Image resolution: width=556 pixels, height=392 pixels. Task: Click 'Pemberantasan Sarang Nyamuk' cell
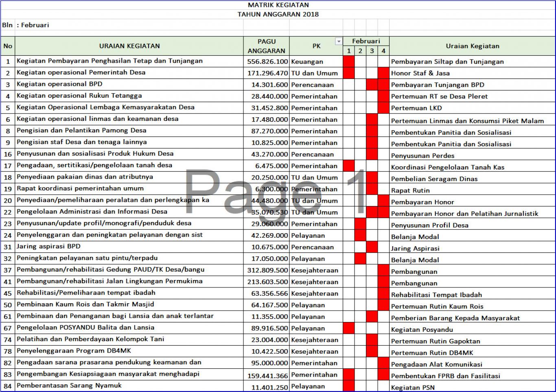(129, 386)
